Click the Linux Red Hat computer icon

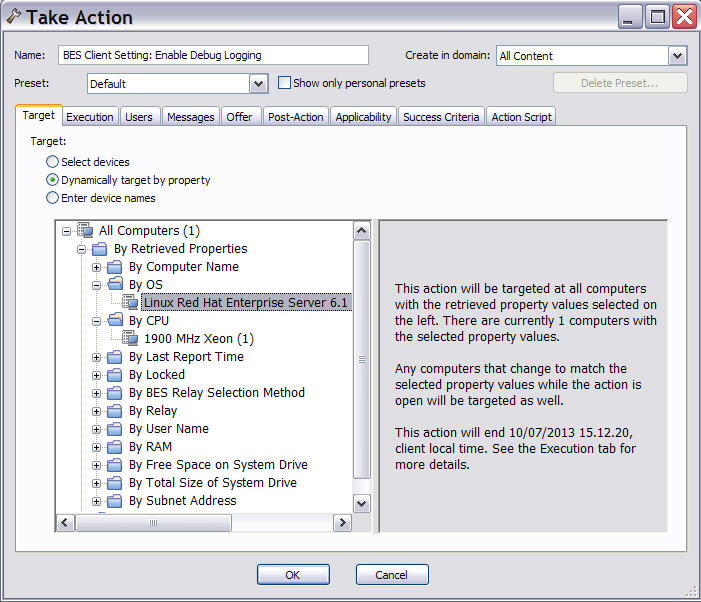(x=130, y=302)
